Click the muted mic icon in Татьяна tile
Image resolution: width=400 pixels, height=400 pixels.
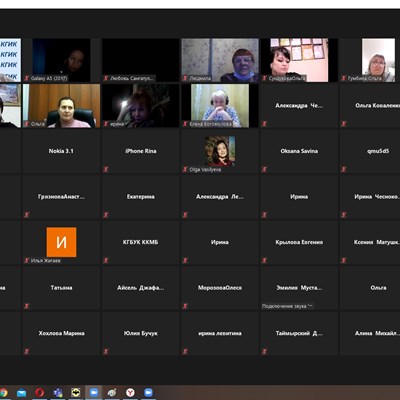coord(27,306)
